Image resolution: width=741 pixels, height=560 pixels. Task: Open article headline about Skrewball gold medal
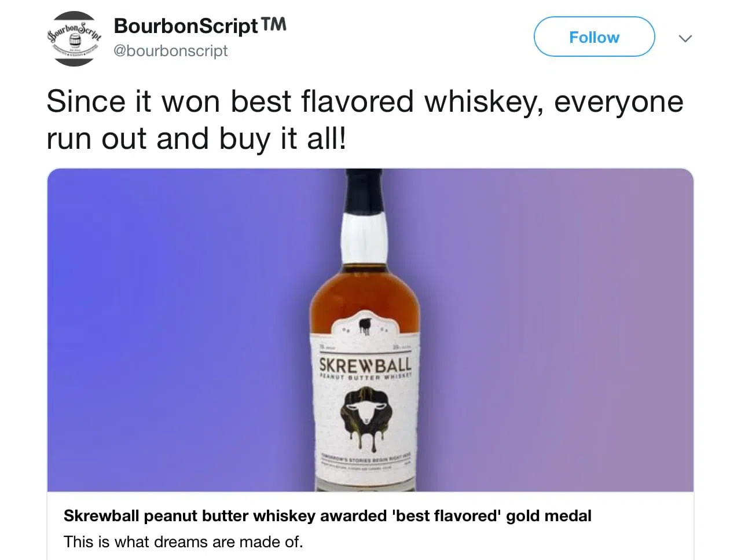pyautogui.click(x=328, y=515)
